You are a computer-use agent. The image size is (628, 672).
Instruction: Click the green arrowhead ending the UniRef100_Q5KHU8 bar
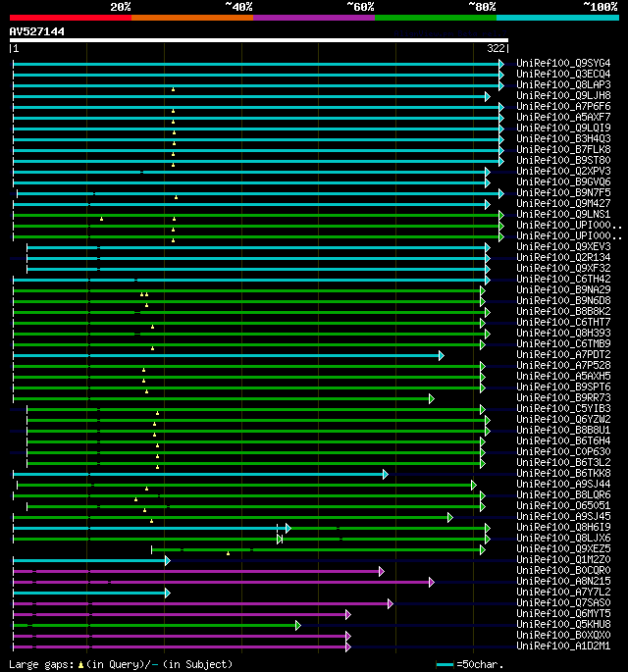(297, 625)
